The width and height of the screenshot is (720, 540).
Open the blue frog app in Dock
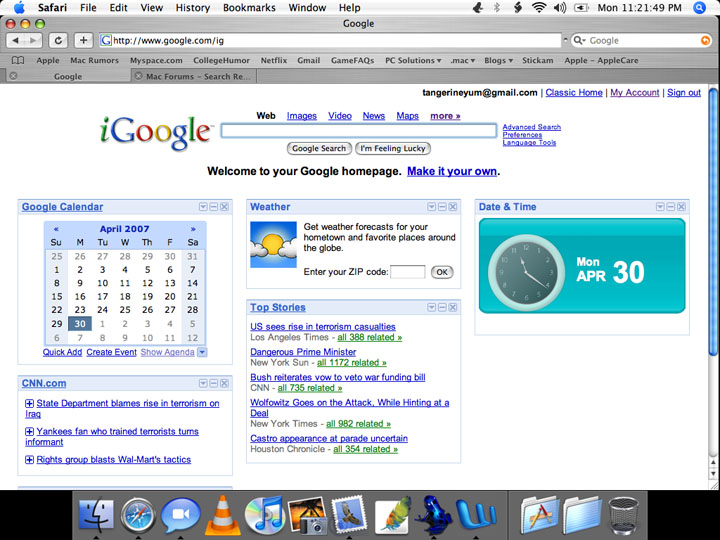click(x=433, y=513)
